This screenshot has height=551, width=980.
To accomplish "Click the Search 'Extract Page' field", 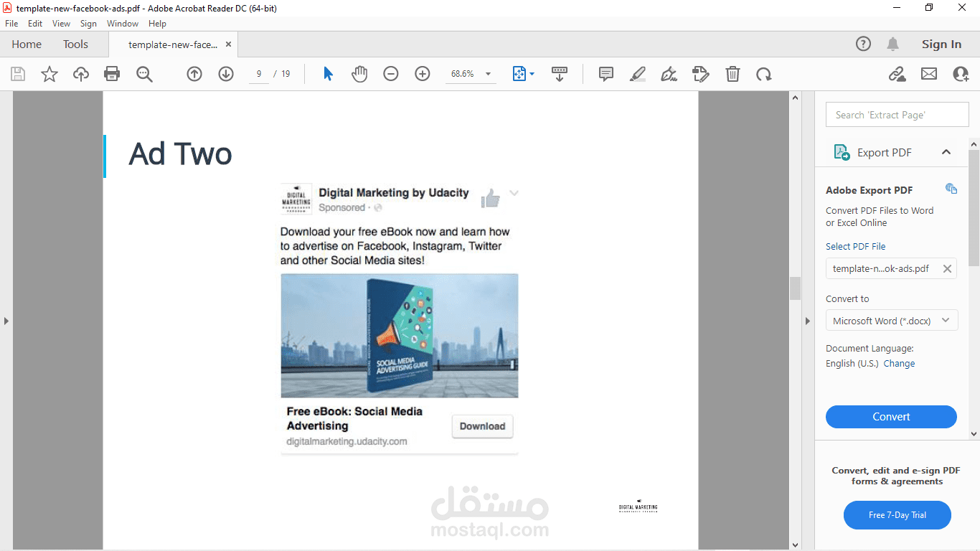I will [x=897, y=115].
